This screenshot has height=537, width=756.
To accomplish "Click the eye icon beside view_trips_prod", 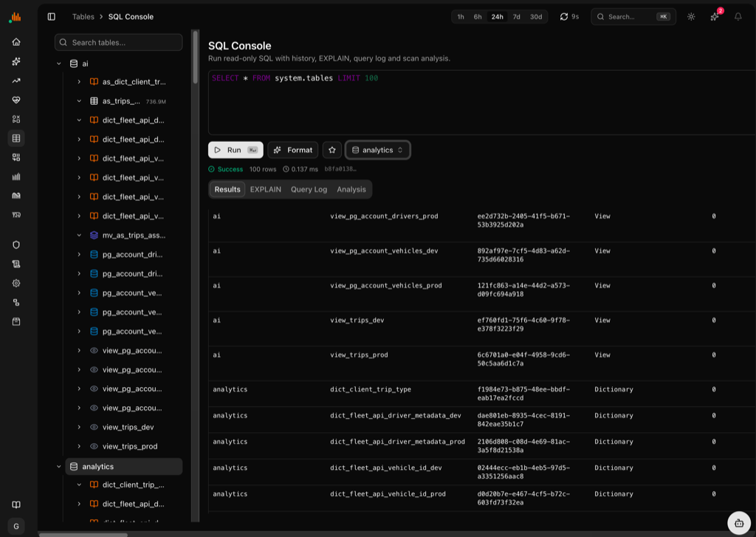I will tap(94, 446).
